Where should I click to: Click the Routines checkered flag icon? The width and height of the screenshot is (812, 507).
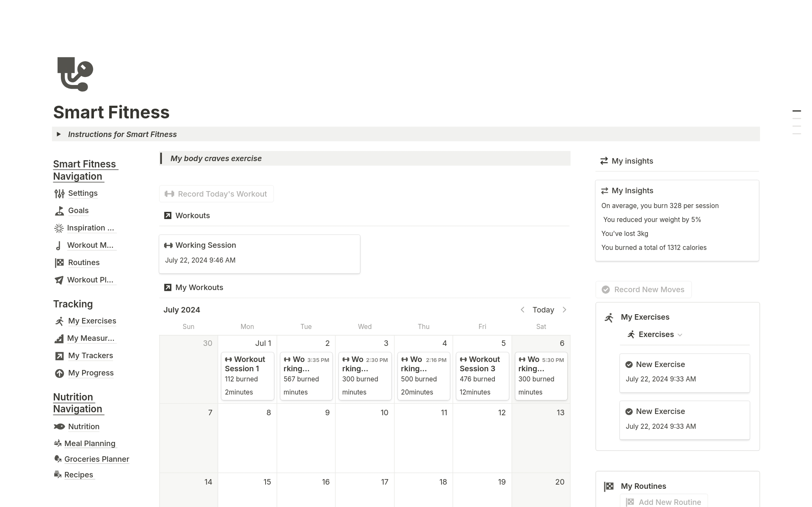point(59,263)
